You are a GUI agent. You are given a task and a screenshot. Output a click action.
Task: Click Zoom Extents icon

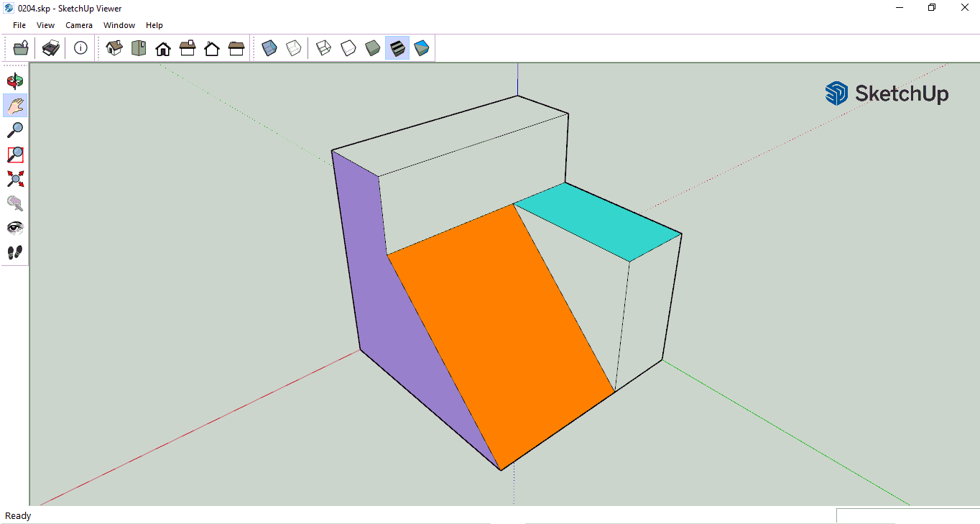click(x=15, y=179)
